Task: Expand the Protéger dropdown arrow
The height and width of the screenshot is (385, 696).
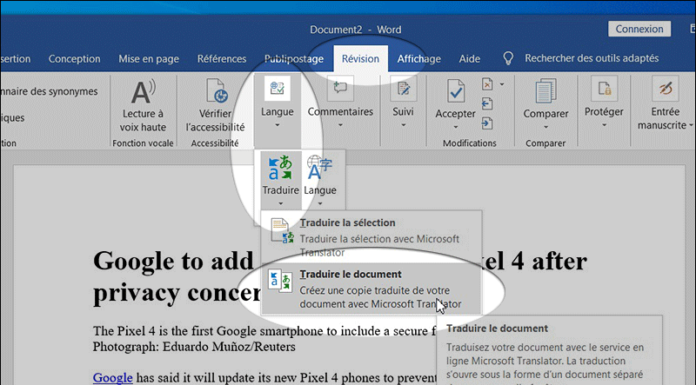Action: 604,126
